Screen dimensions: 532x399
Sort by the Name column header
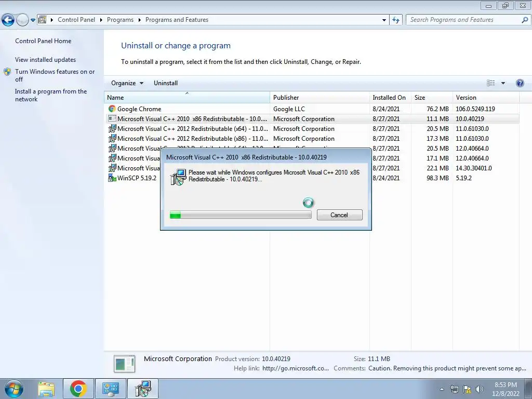187,97
